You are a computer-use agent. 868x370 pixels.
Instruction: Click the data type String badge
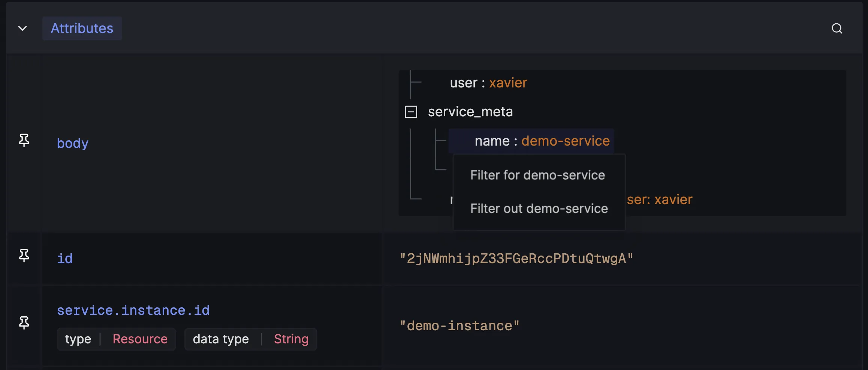click(251, 339)
